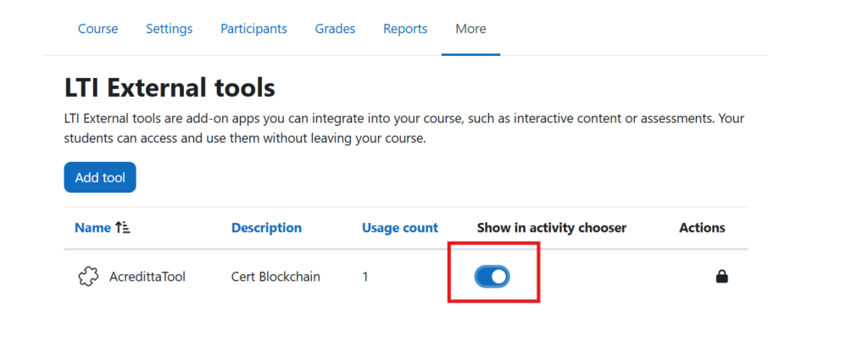This screenshot has height=358, width=868.
Task: Switch to the Course tab
Action: pyautogui.click(x=98, y=29)
